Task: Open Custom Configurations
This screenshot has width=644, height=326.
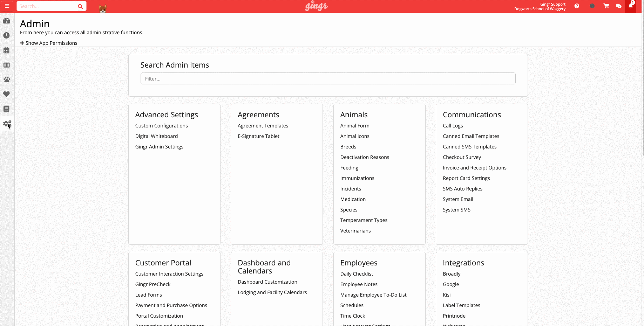Action: click(162, 126)
